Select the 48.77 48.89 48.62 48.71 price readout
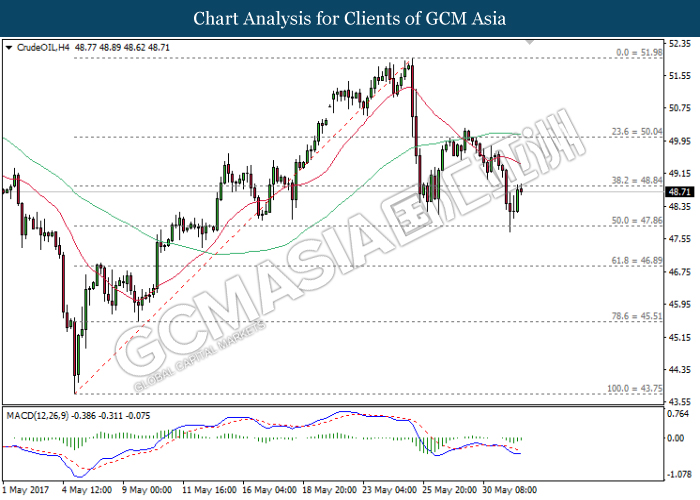The width and height of the screenshot is (700, 500). [x=122, y=47]
